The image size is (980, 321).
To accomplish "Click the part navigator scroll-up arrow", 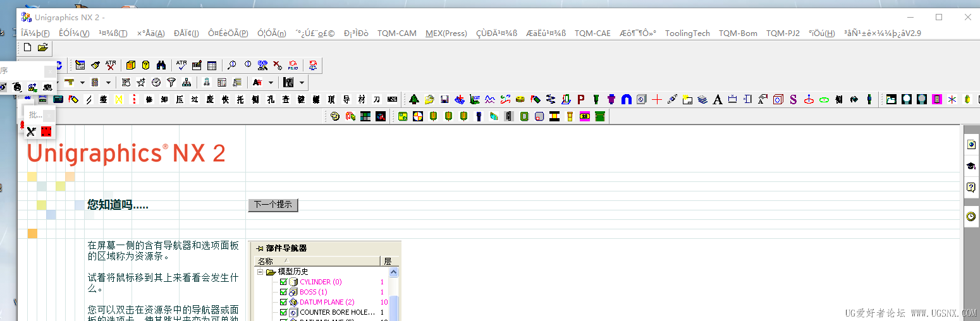I will 394,272.
